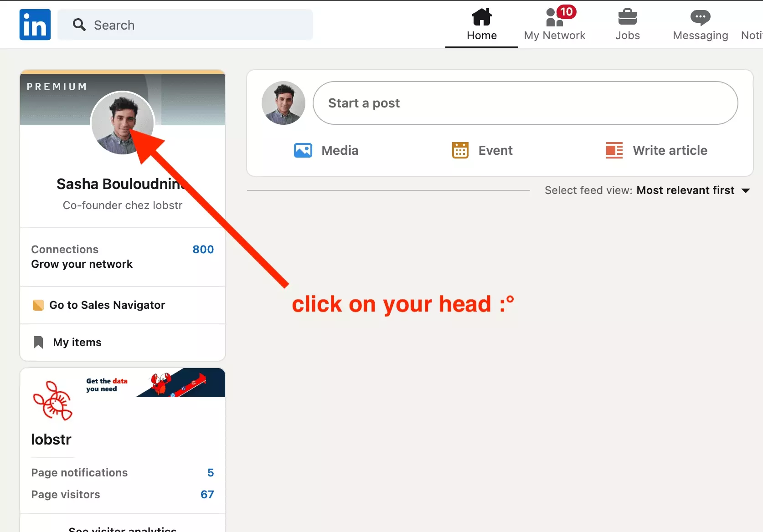Click the search magnifying glass icon
This screenshot has height=532, width=763.
click(x=79, y=25)
